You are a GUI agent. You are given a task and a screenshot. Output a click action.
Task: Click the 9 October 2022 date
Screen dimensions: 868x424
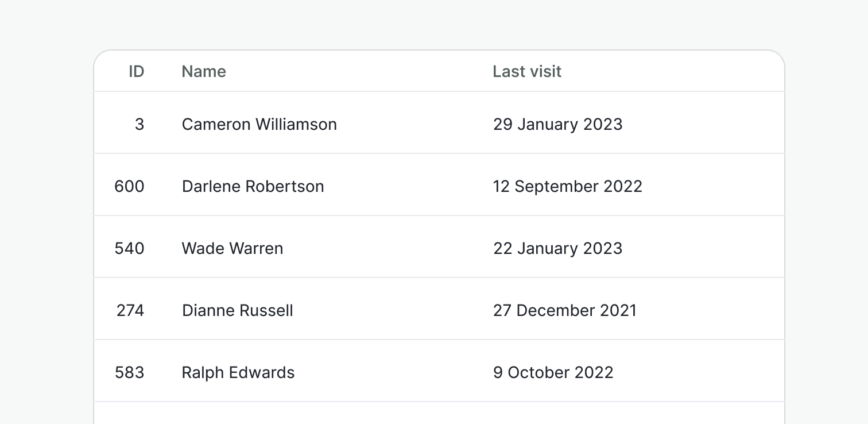tap(553, 372)
